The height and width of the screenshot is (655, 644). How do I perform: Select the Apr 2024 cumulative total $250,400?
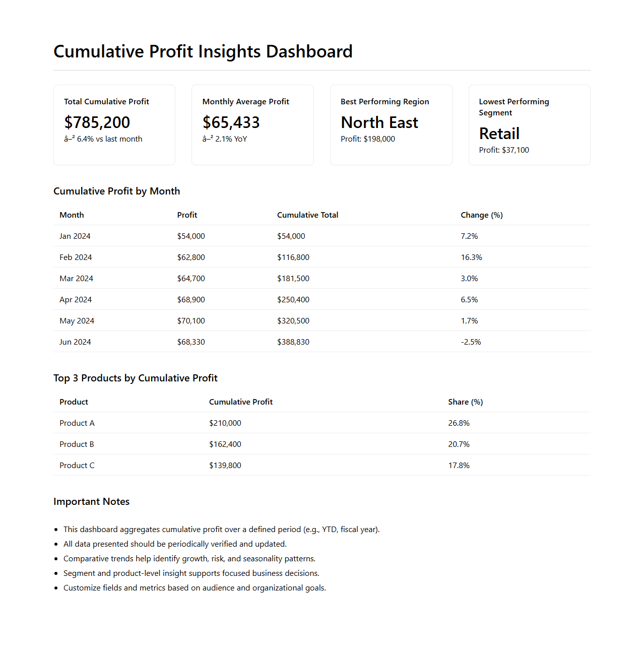tap(293, 300)
